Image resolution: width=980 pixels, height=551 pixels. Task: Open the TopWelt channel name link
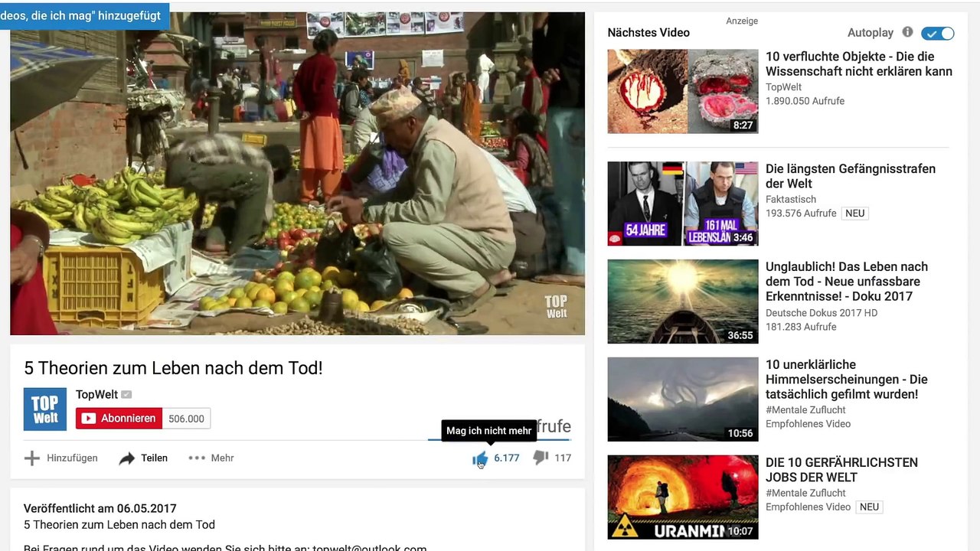point(96,395)
